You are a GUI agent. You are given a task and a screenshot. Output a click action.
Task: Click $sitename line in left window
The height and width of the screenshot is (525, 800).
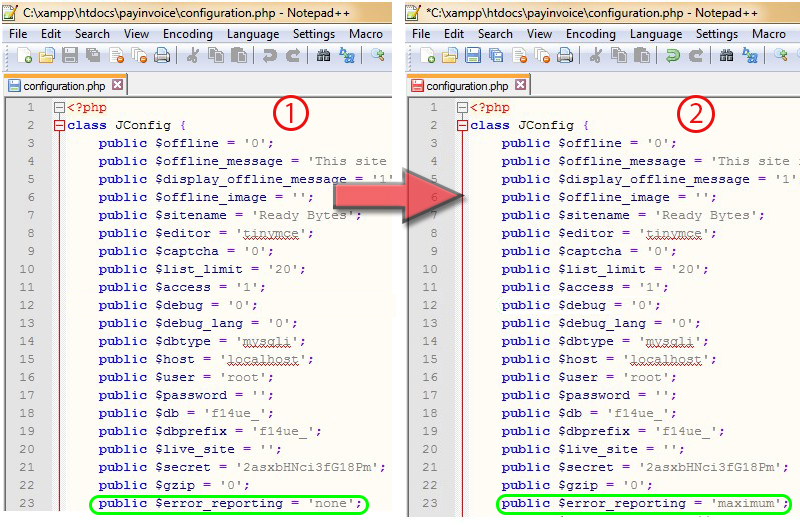click(x=230, y=215)
